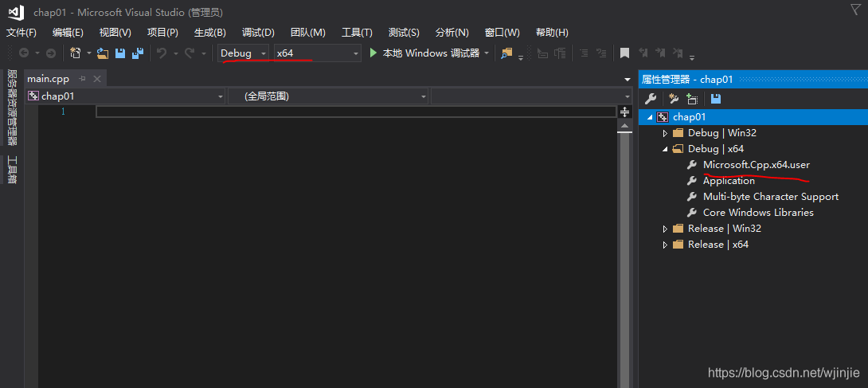
Task: Click the add existing property sheet icon
Action: pos(692,99)
